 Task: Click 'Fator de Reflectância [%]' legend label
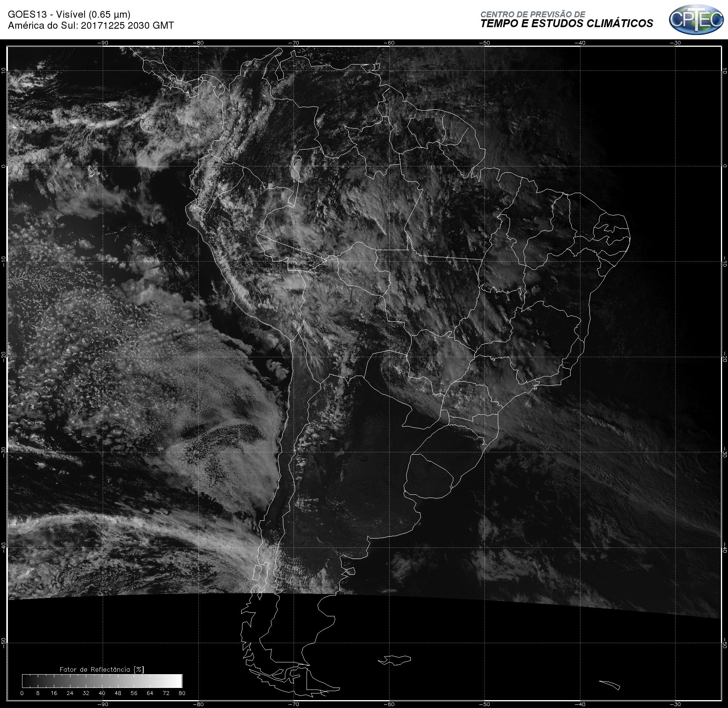coord(102,669)
